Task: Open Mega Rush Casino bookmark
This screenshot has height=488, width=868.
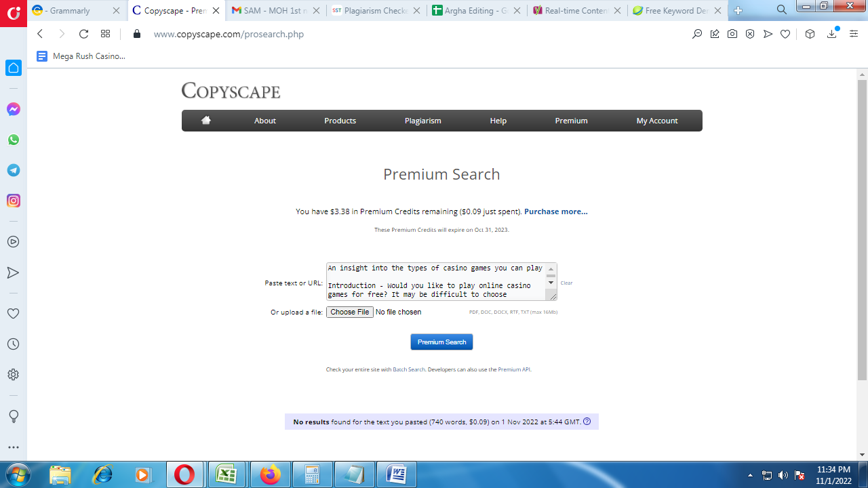Action: [81, 56]
